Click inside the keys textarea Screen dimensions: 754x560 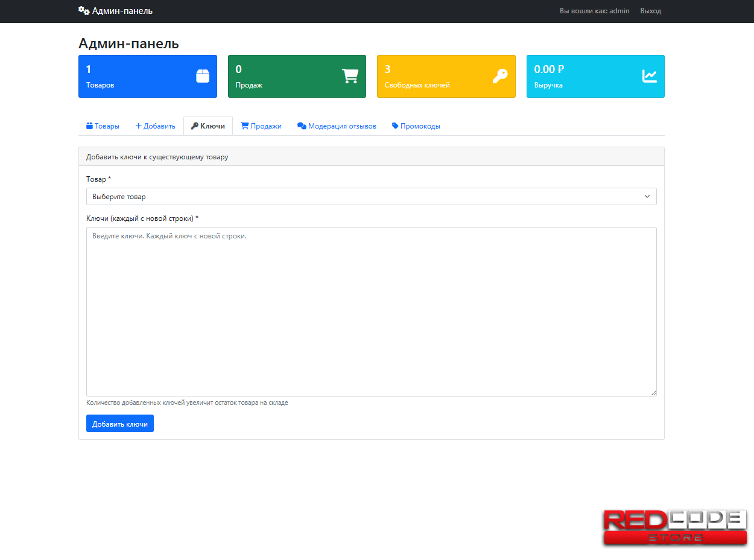pyautogui.click(x=371, y=311)
